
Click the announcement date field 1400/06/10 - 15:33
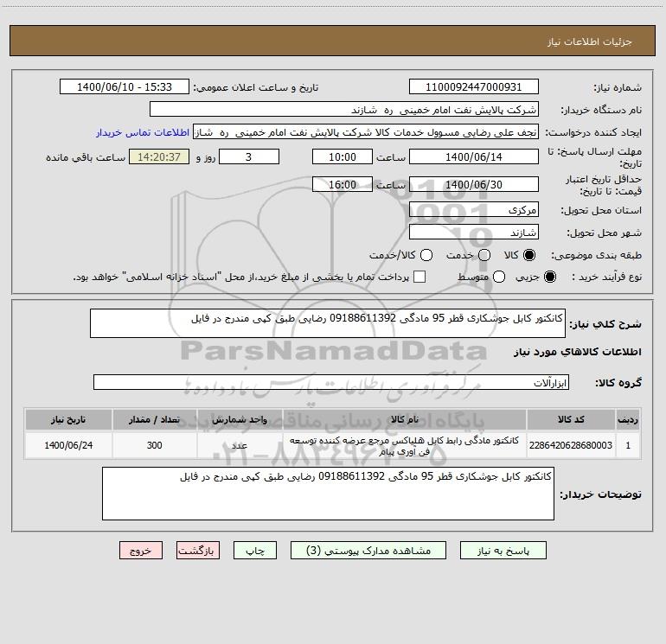(125, 87)
